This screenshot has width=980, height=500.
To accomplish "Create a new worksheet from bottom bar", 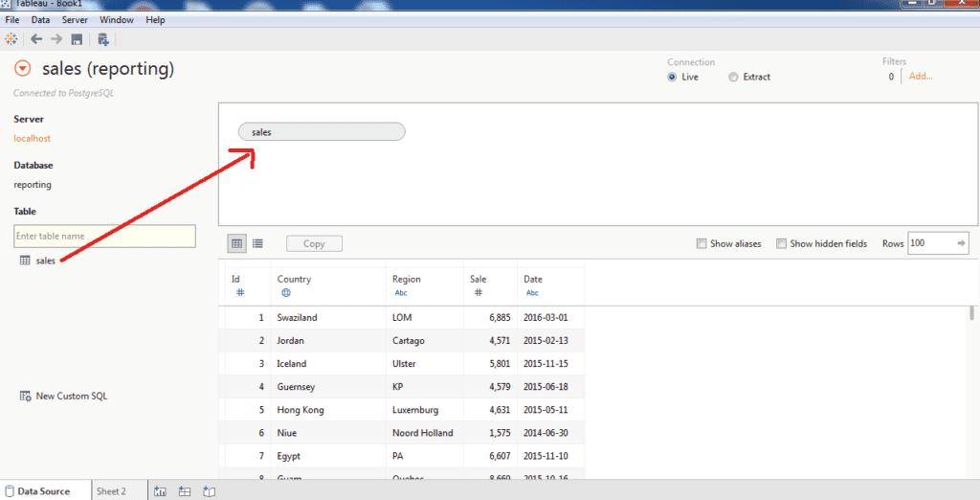I will [160, 491].
